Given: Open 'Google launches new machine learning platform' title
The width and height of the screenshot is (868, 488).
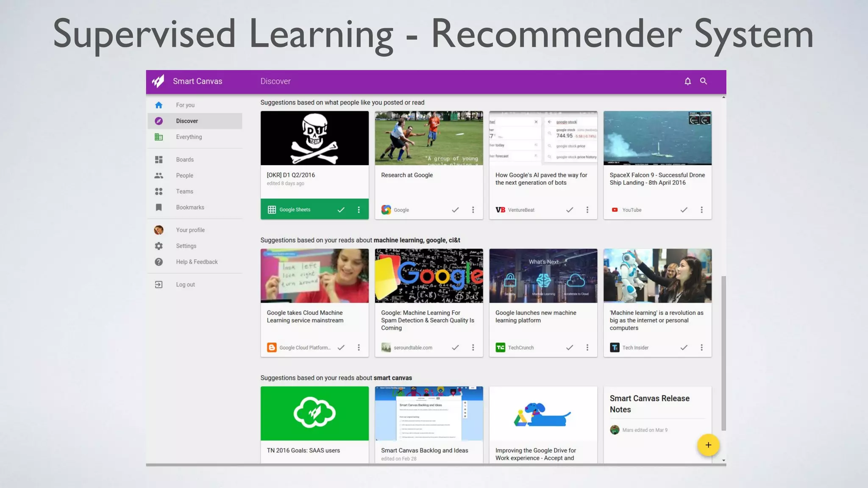Looking at the screenshot, I should click(536, 316).
